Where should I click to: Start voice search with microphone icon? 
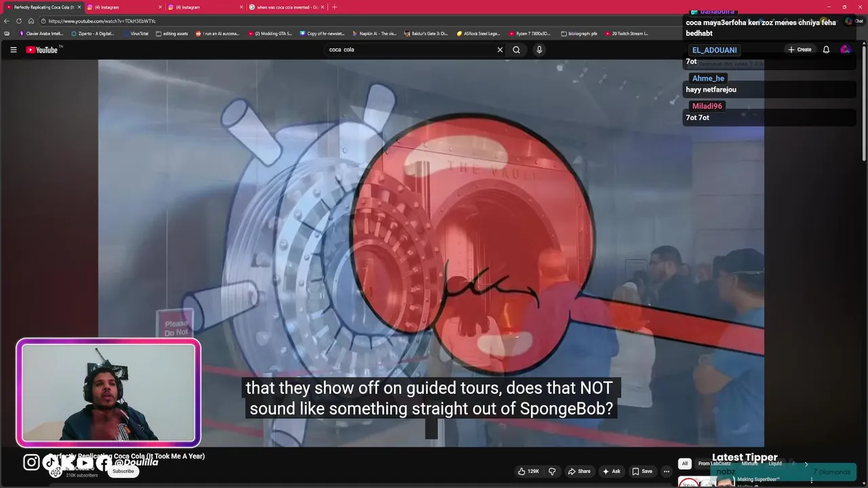coord(539,49)
